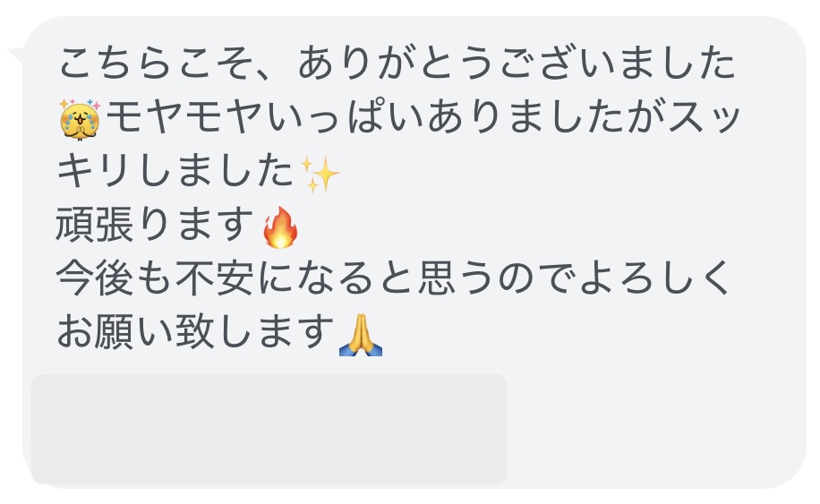Click the スッ characters ending the second line

704,117
